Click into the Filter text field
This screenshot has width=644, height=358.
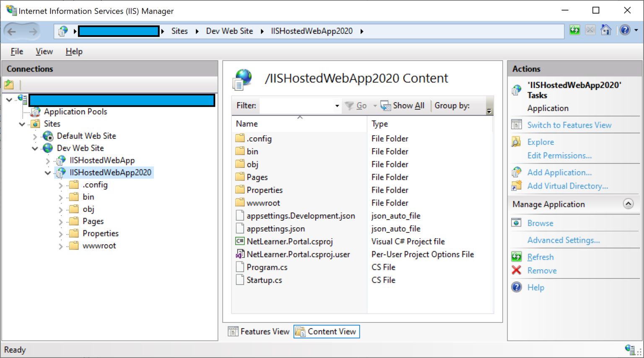point(297,106)
